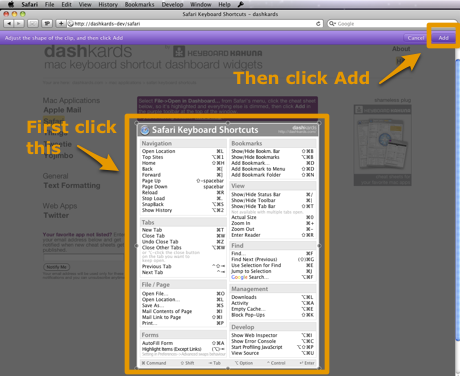
Task: Click the email address field above Notify Me
Action: pyautogui.click(x=83, y=258)
